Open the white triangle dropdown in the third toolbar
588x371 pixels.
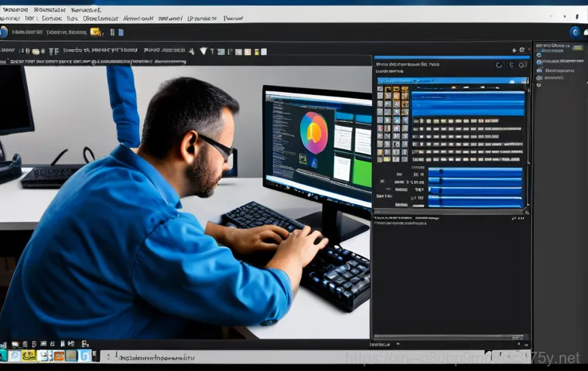coord(203,51)
